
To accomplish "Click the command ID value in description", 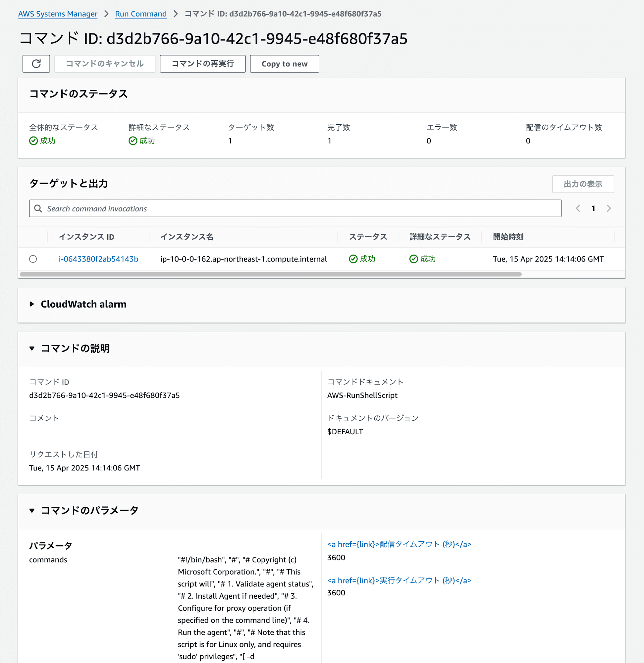I will click(x=104, y=395).
